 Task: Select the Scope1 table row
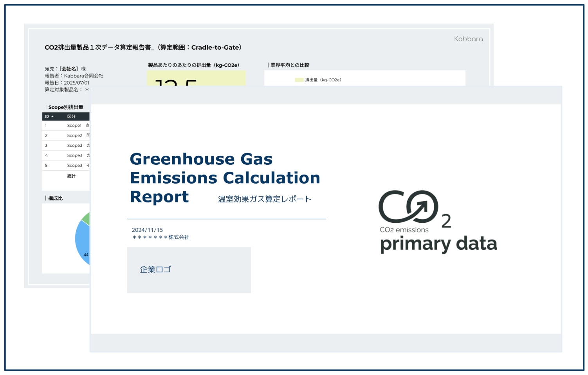67,126
